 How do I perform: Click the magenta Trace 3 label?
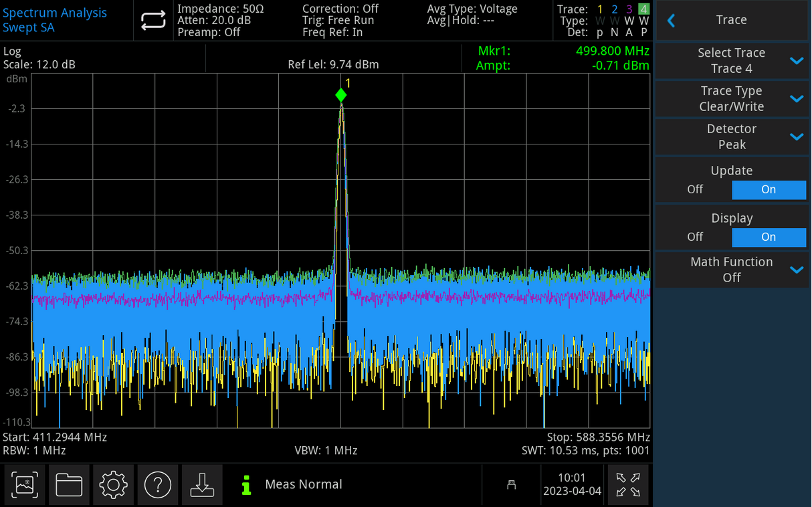[x=629, y=9]
